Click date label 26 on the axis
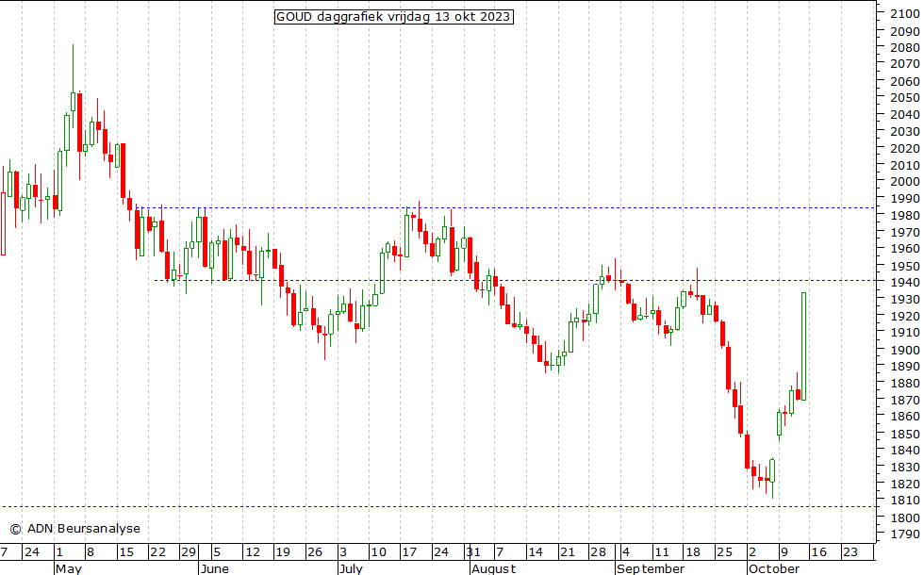 coord(315,552)
